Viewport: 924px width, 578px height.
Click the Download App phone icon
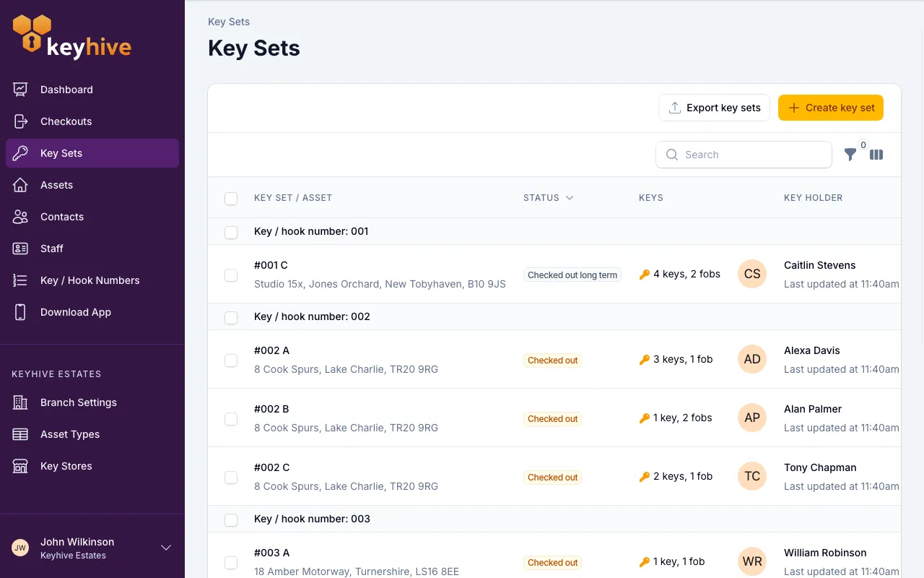pyautogui.click(x=20, y=312)
